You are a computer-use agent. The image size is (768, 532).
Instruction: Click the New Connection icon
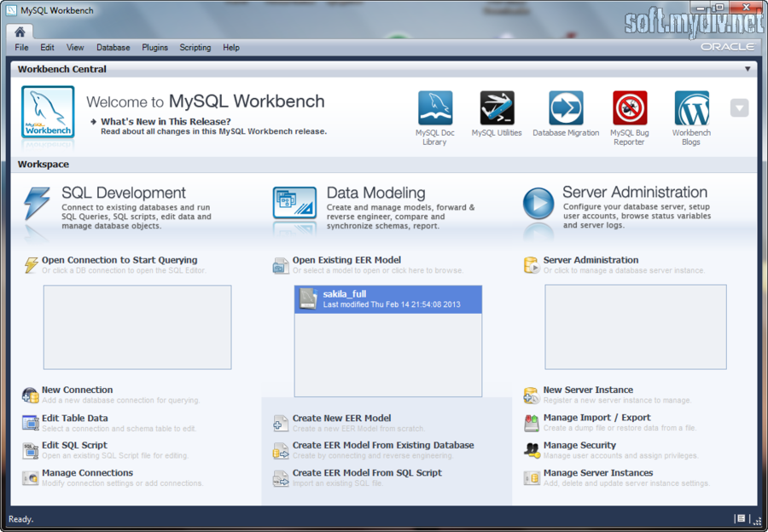tap(31, 395)
